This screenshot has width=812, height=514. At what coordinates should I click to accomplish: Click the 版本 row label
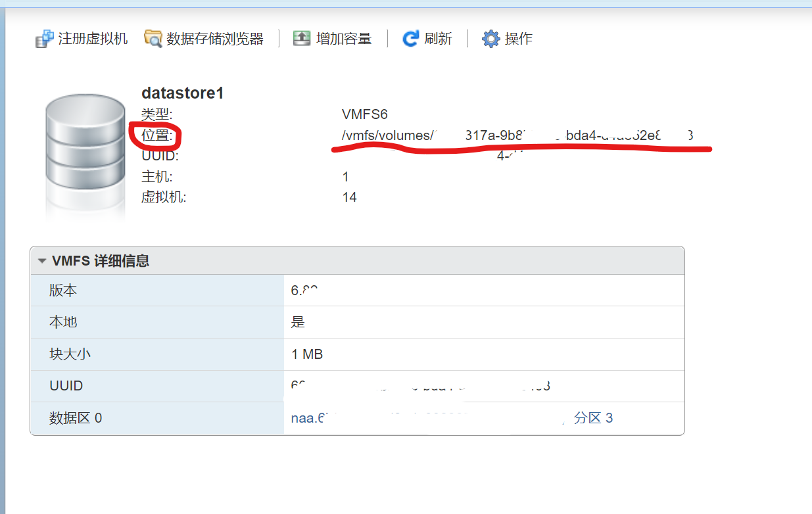63,291
